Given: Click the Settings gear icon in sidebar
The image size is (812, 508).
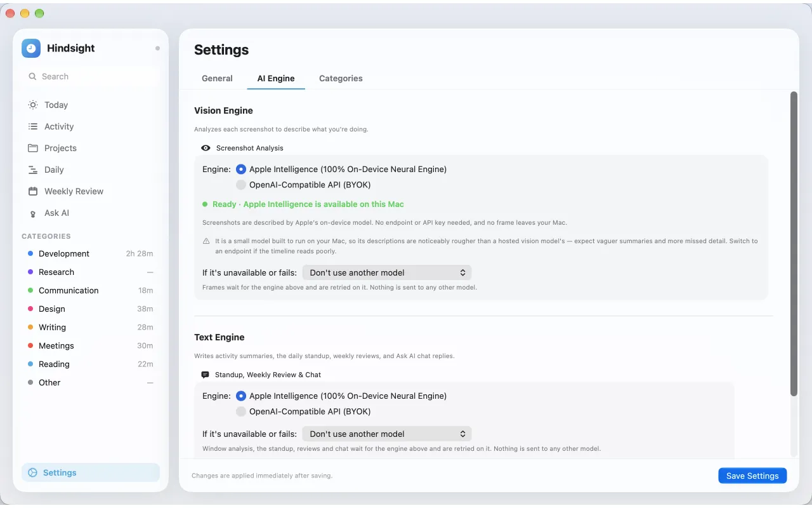Looking at the screenshot, I should tap(33, 472).
